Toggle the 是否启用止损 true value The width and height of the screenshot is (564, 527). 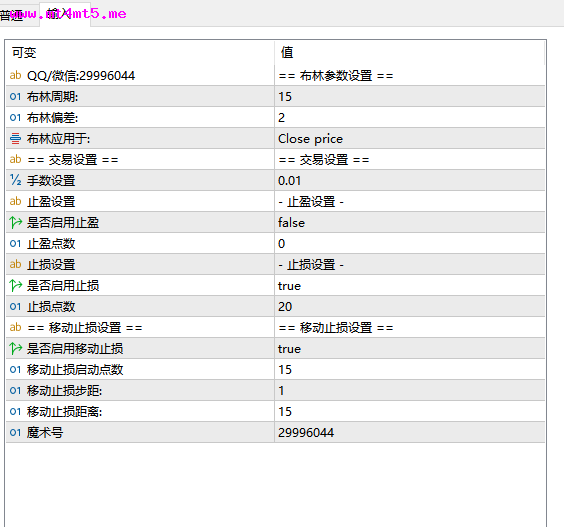coord(410,286)
